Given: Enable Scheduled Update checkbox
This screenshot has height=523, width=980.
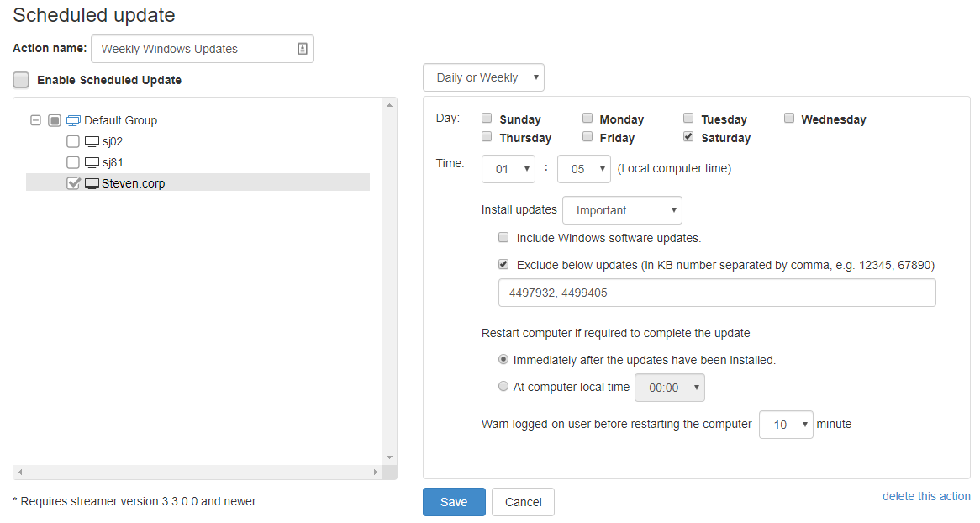Looking at the screenshot, I should pyautogui.click(x=21, y=80).
